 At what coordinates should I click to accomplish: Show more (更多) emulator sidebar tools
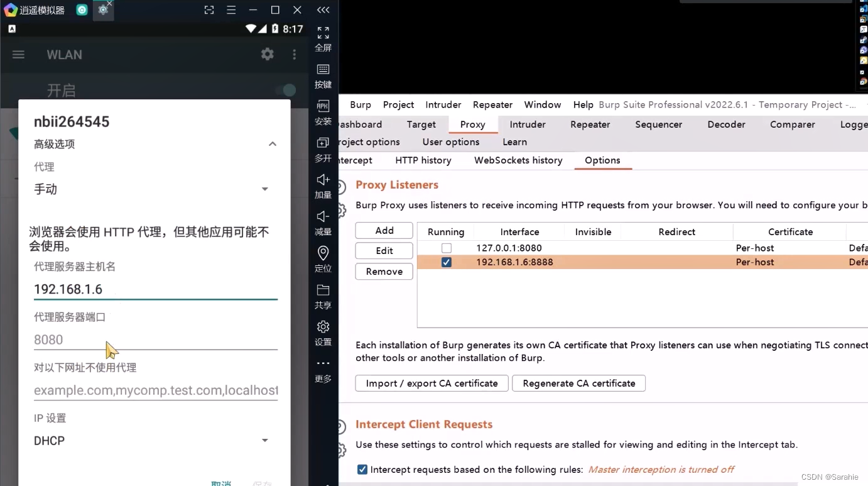323,371
